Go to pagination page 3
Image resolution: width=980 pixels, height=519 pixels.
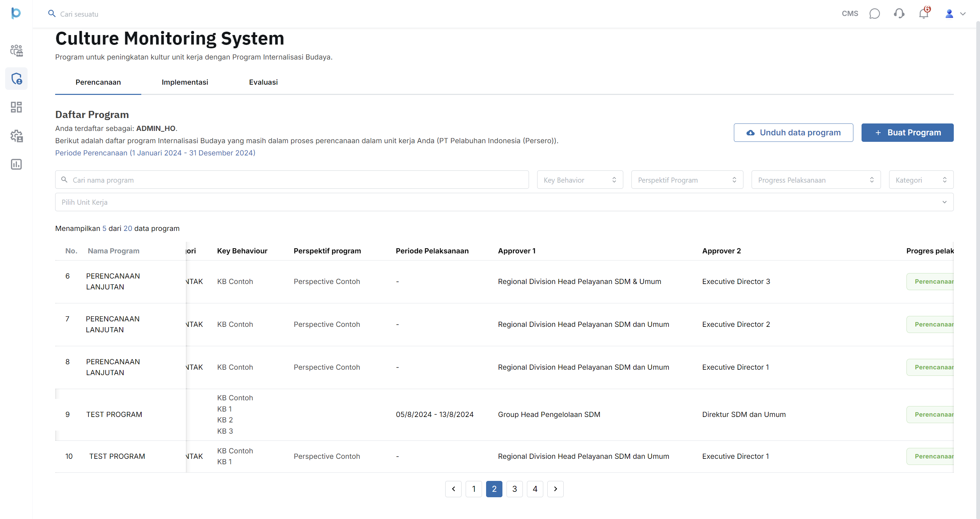514,489
